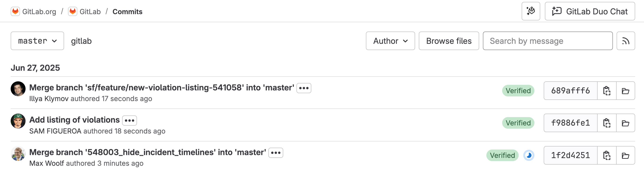Copy the 1f2d4251 commit hash
Image resolution: width=644 pixels, height=172 pixels.
coord(607,155)
